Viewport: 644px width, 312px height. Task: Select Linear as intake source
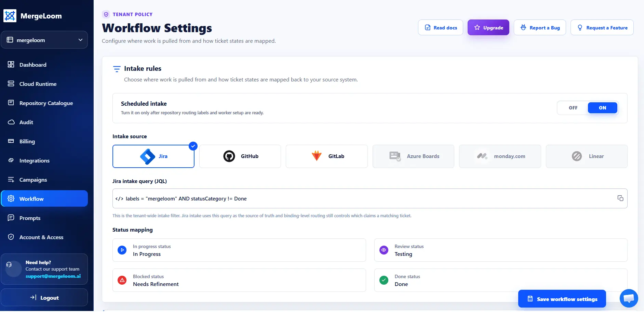tap(587, 156)
